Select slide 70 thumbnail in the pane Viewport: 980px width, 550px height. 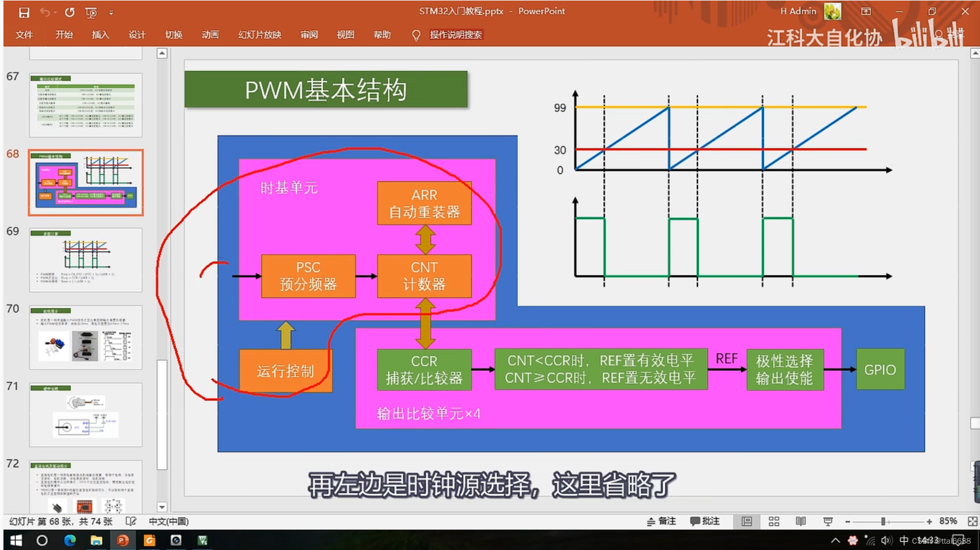85,337
